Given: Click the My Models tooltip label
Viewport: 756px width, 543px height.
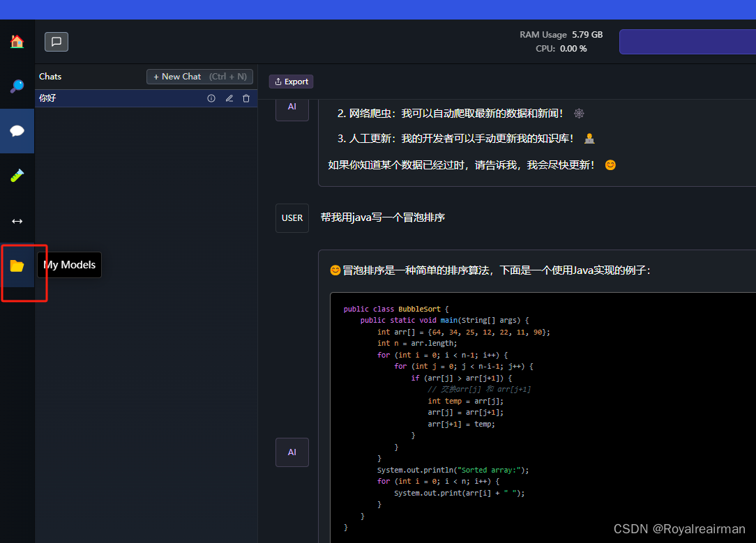Looking at the screenshot, I should [70, 265].
